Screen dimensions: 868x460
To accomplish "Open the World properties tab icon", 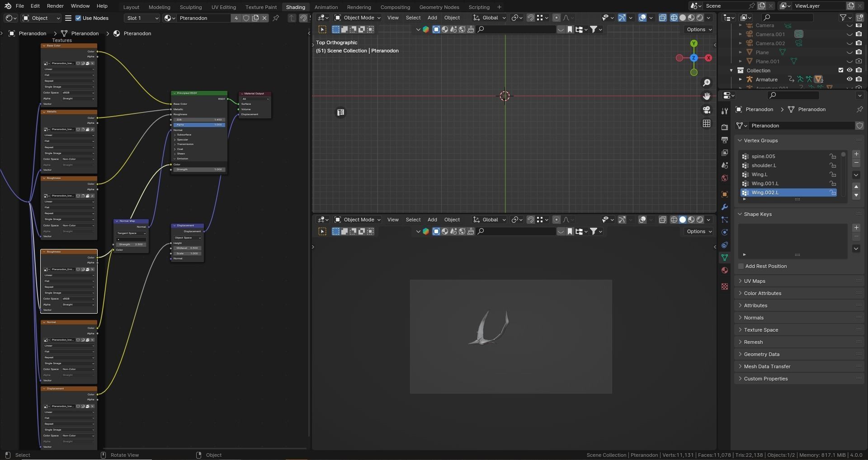I will (x=725, y=178).
